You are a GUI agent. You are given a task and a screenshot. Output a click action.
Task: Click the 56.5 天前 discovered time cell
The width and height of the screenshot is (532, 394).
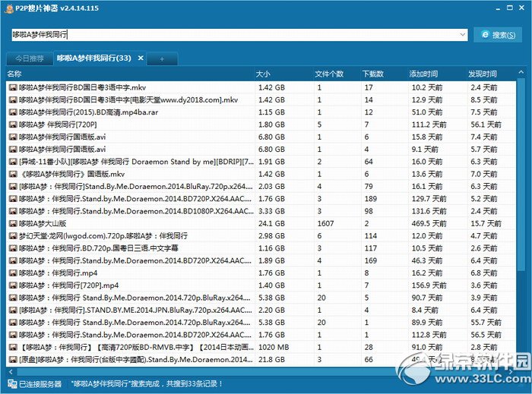(486, 335)
